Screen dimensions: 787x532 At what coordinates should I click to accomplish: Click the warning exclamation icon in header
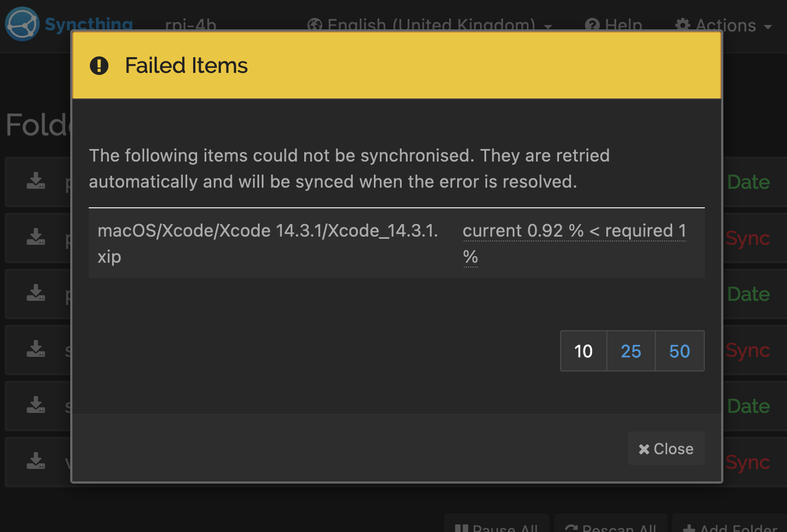(99, 66)
